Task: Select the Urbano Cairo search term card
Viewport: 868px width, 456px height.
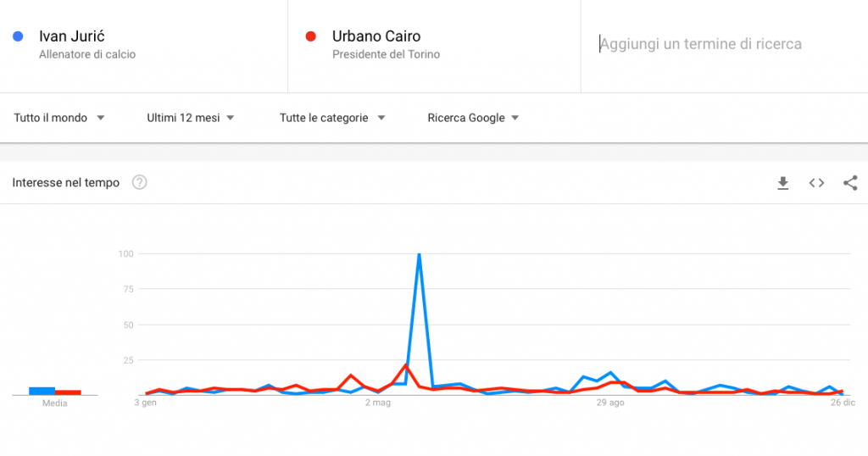Action: coord(434,46)
